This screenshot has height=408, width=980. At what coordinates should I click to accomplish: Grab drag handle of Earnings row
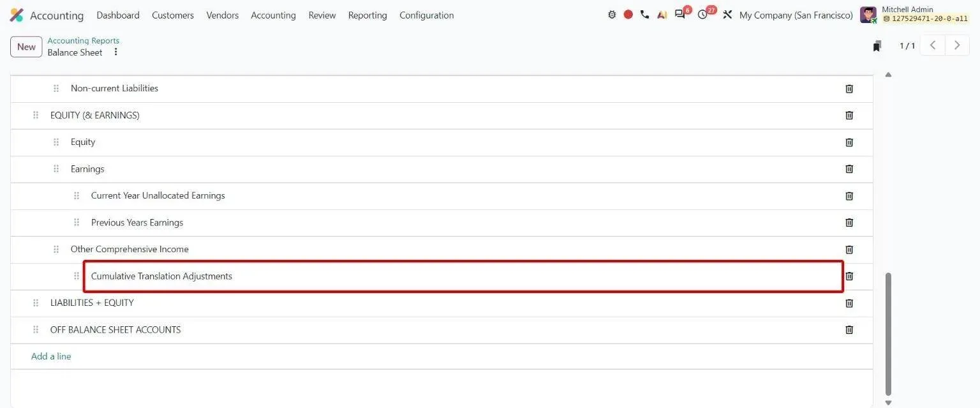tap(56, 169)
